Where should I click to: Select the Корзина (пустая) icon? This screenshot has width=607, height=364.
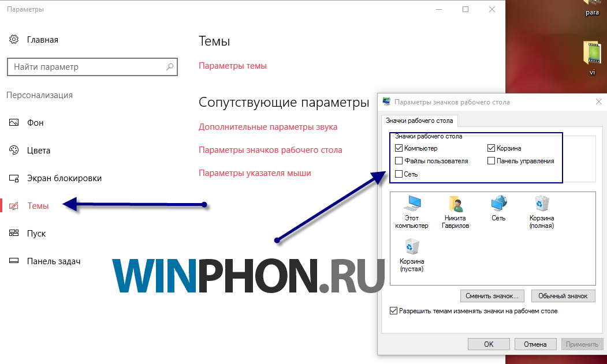[x=412, y=247]
